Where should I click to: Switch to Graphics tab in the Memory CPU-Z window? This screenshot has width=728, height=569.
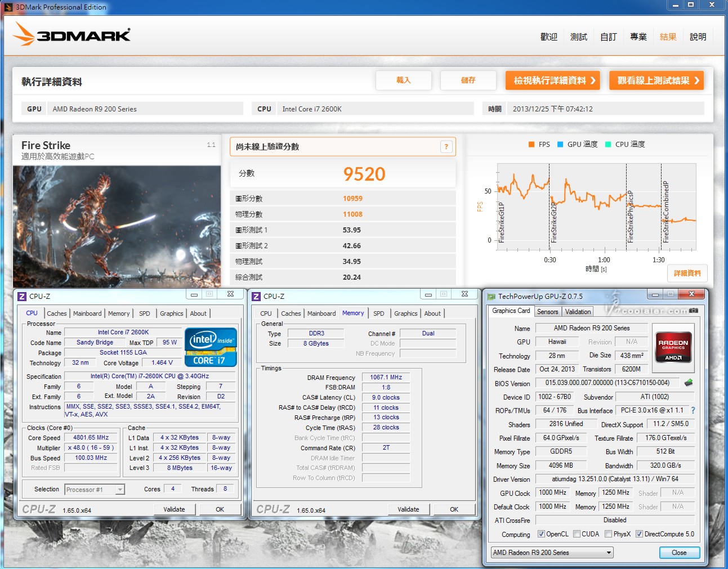[x=406, y=313]
